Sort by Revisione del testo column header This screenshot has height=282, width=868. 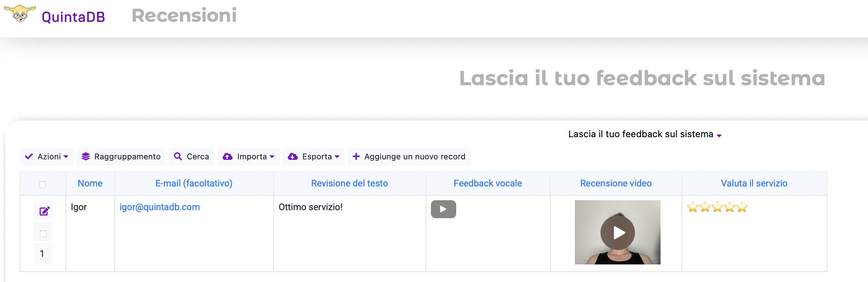(x=349, y=183)
